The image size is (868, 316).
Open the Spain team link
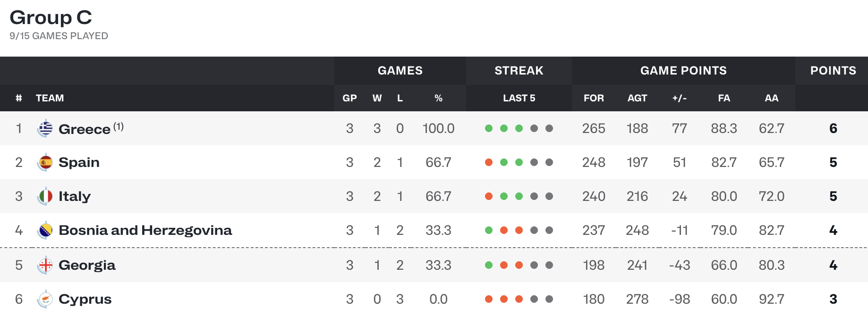tap(79, 163)
